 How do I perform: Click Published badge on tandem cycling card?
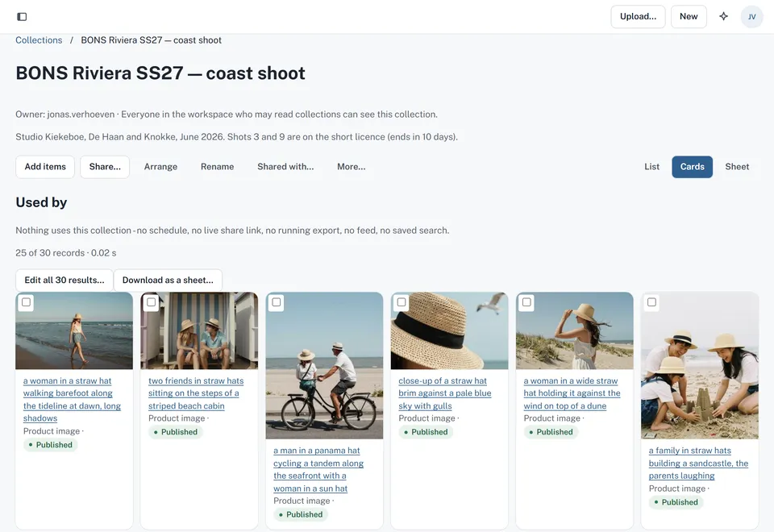(301, 514)
